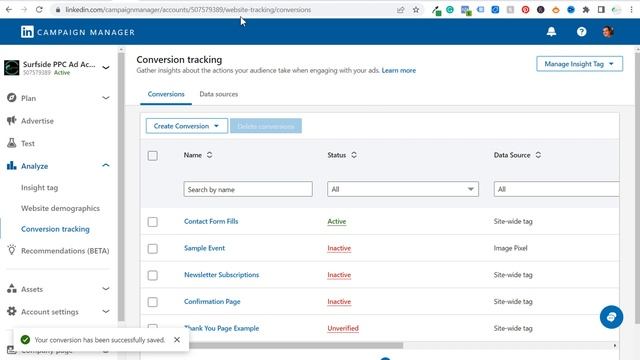The height and width of the screenshot is (360, 640).
Task: Click the Pinterest extension icon
Action: pos(525,10)
